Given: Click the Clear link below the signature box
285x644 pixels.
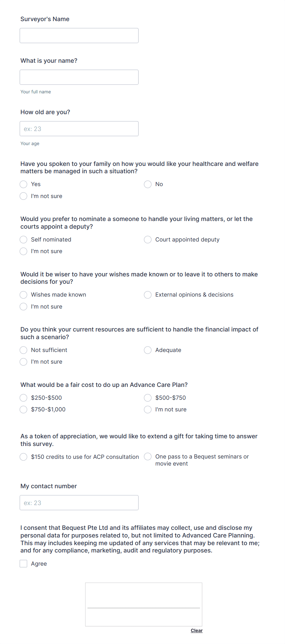Looking at the screenshot, I should [196, 631].
